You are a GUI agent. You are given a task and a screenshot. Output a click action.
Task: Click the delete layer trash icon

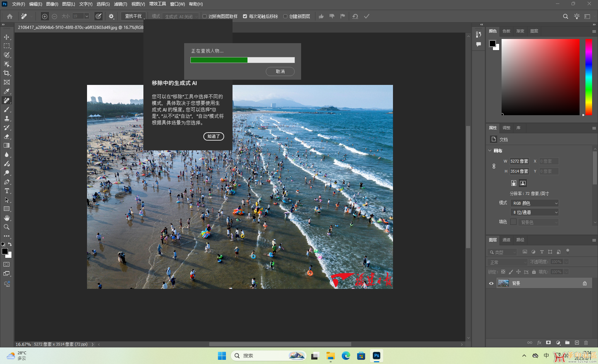[586, 343]
